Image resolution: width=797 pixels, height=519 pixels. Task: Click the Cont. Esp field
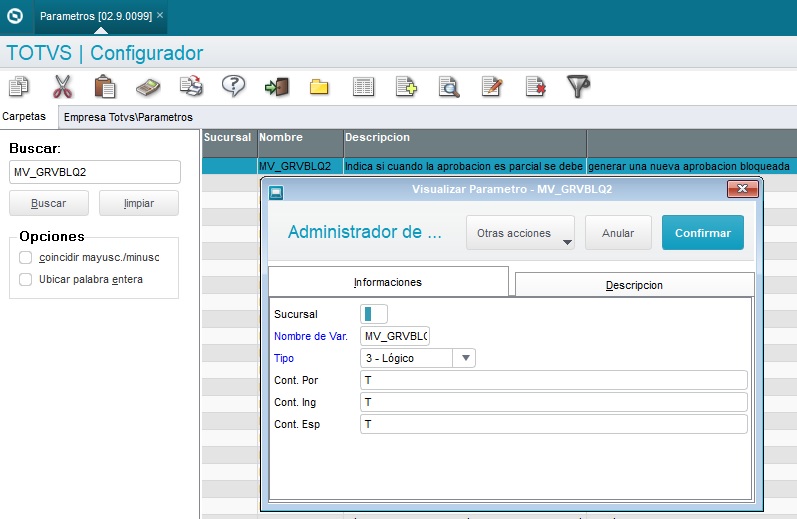click(554, 424)
